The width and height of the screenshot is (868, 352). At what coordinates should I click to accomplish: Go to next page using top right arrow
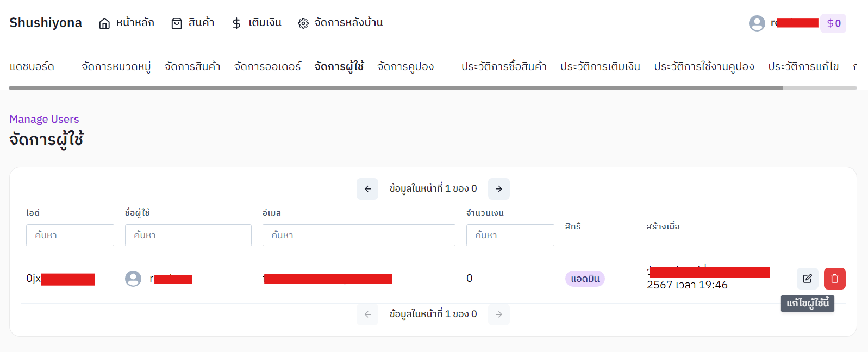point(498,189)
